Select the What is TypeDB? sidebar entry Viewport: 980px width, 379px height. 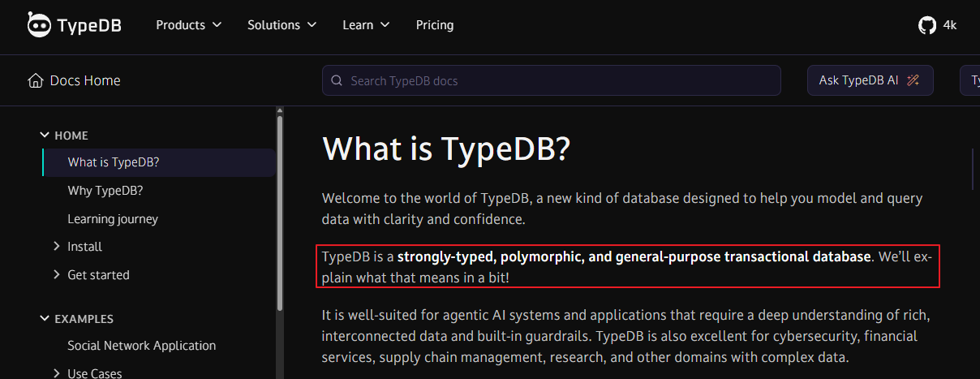(x=159, y=162)
